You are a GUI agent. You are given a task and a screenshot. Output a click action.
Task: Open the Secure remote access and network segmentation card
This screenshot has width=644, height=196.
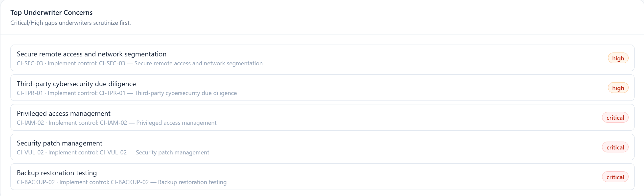[322, 58]
